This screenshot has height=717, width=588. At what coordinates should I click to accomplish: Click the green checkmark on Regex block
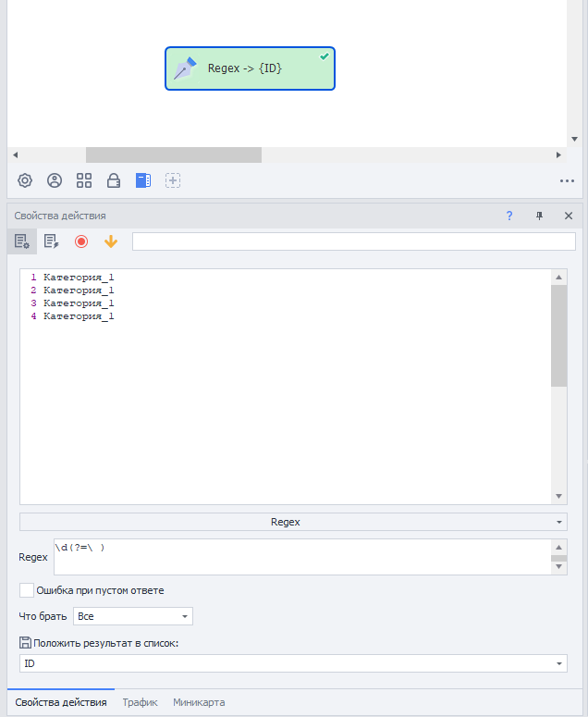pos(325,56)
